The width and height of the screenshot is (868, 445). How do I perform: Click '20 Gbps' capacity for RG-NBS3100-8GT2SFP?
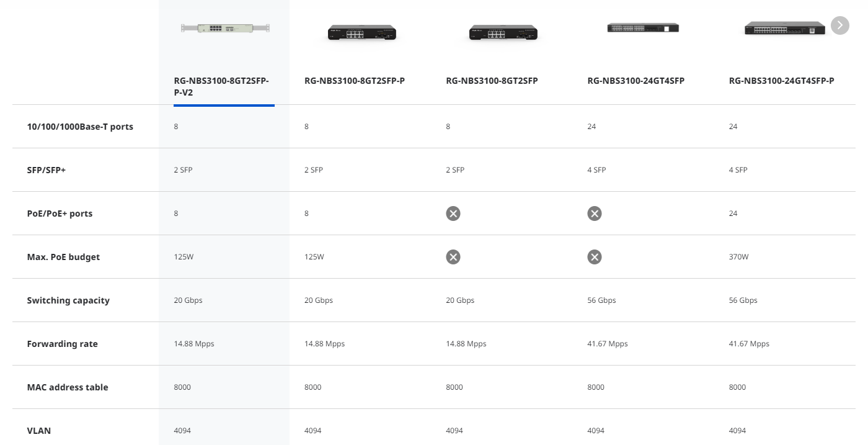[x=460, y=300]
